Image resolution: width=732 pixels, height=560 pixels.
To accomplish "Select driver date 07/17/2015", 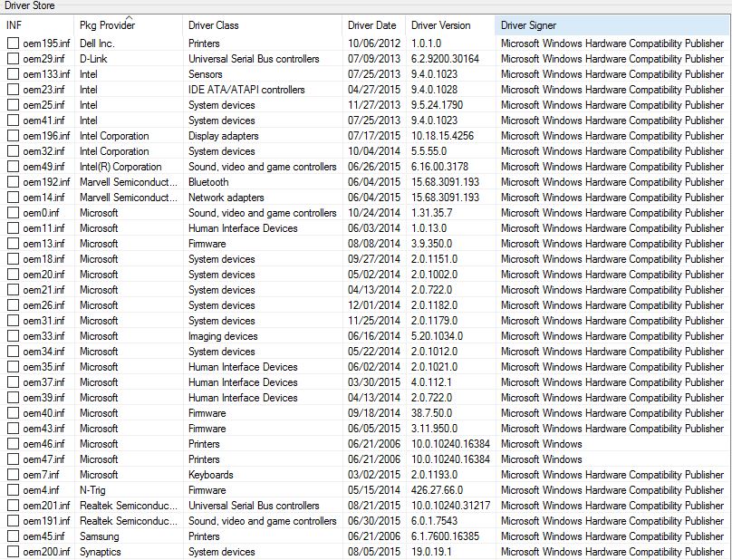I will 374,136.
